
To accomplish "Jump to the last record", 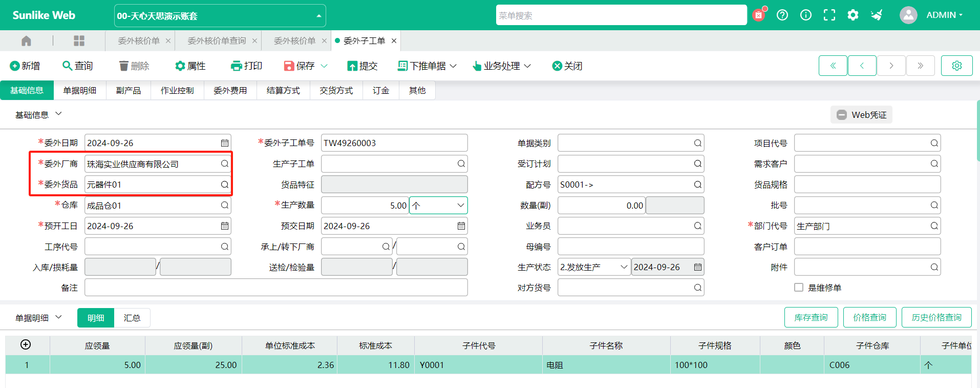I will pos(920,66).
